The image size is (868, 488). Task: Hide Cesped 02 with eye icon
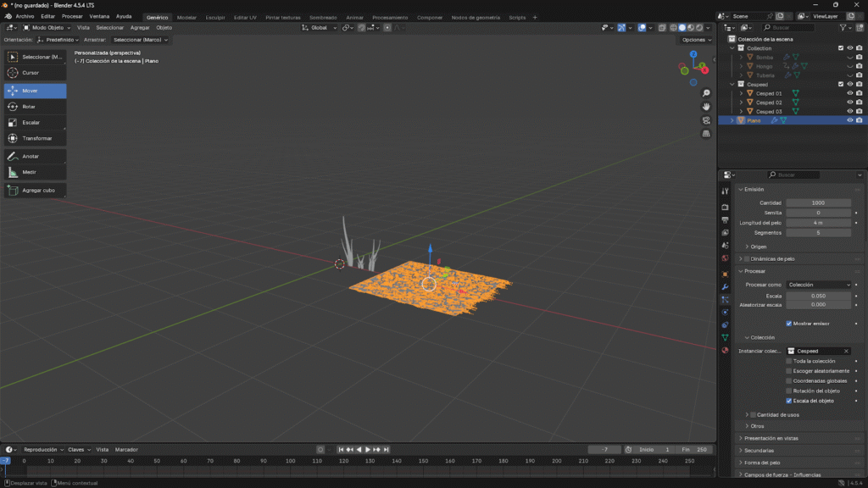tap(849, 103)
